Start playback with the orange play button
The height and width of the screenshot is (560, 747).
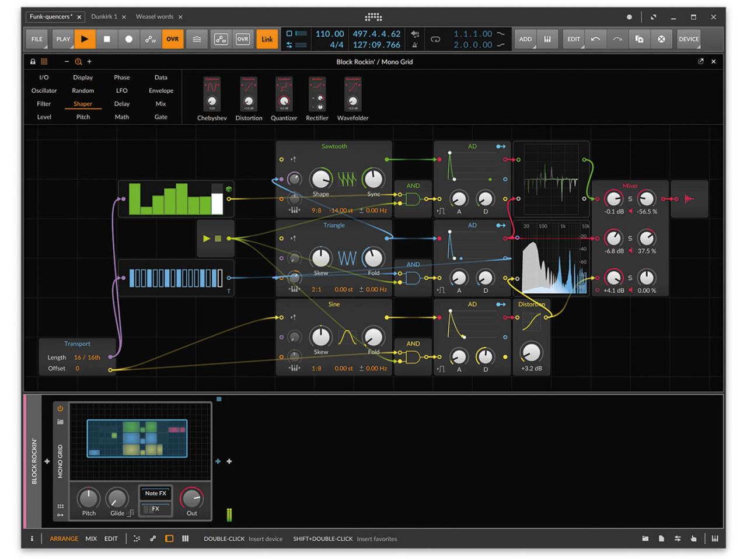click(85, 39)
